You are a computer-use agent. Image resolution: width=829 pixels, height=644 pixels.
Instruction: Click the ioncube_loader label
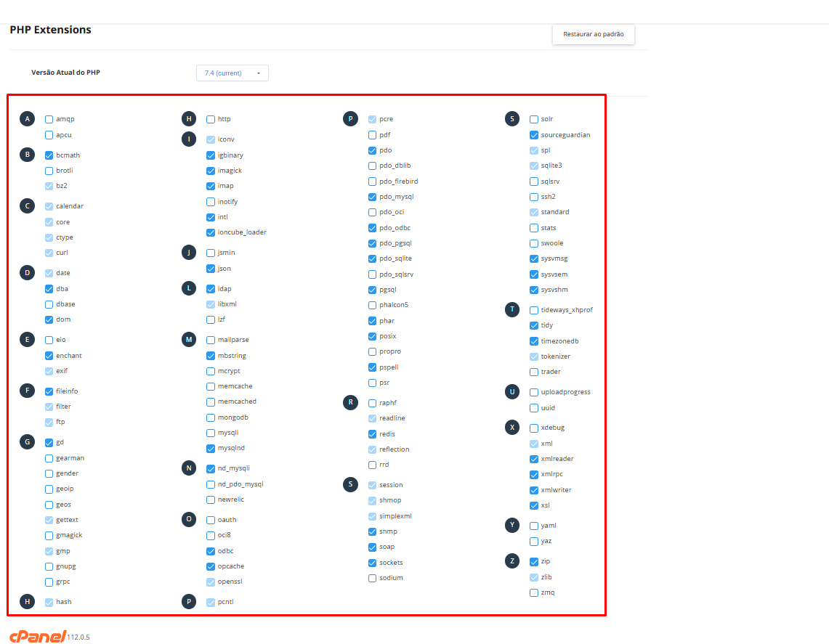pyautogui.click(x=242, y=232)
